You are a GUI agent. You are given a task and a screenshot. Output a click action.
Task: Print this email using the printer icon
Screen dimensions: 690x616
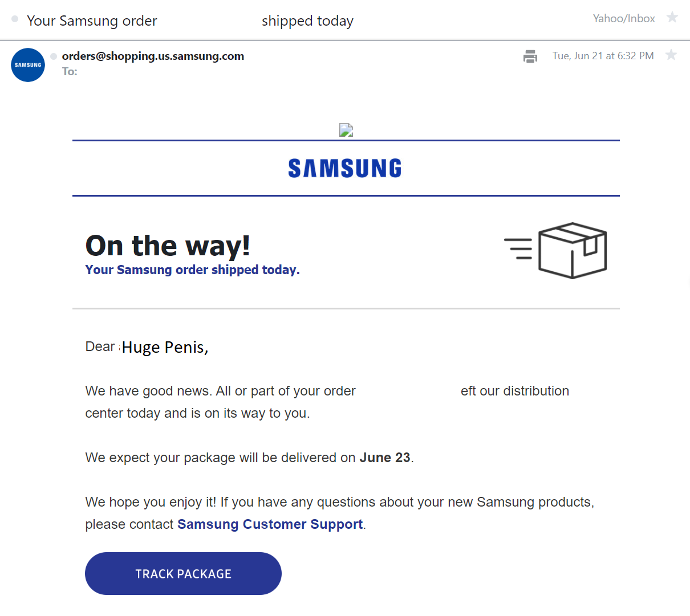530,56
